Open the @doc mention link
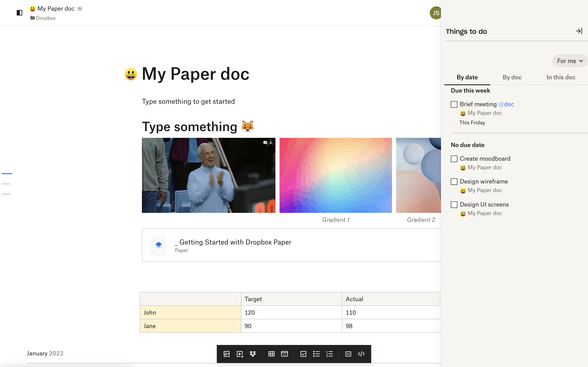Image resolution: width=588 pixels, height=367 pixels. pyautogui.click(x=506, y=104)
